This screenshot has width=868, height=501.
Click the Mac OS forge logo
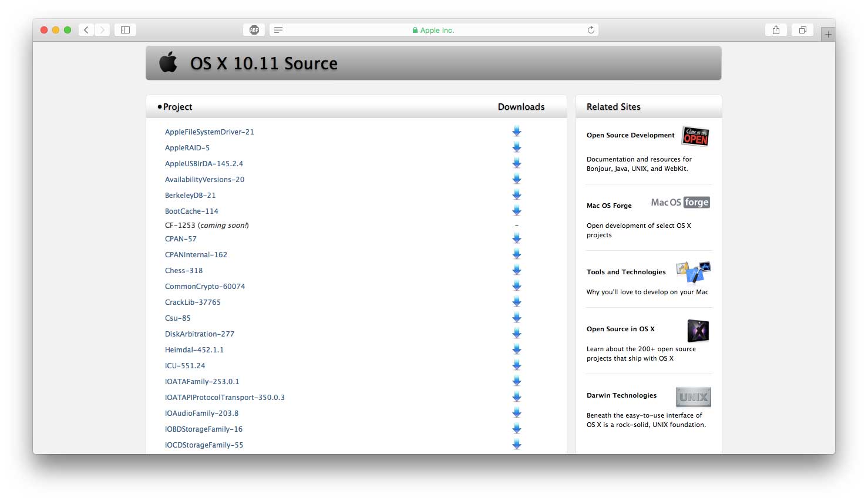pos(681,203)
